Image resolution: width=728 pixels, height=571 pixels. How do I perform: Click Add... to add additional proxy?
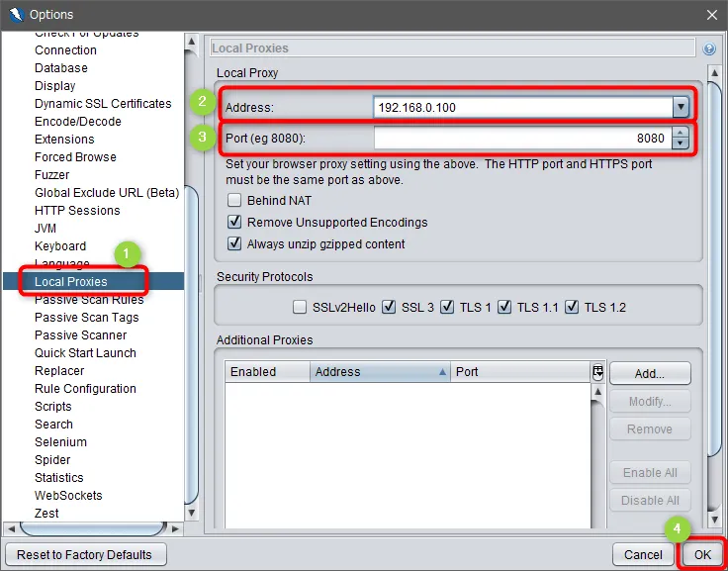[x=649, y=374]
